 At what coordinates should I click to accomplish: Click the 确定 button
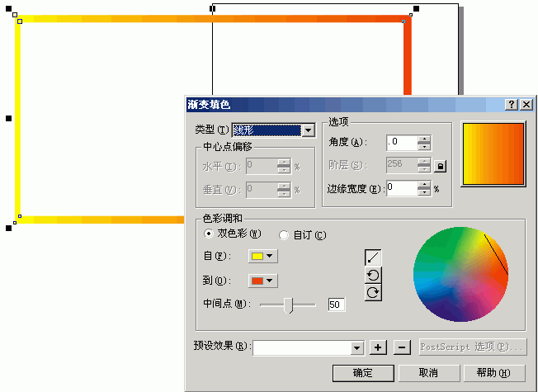coord(363,373)
